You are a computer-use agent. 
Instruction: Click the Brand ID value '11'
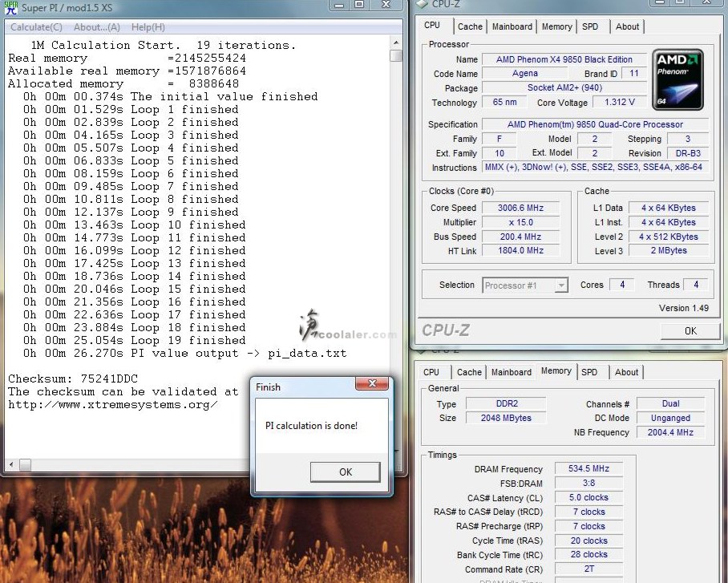[633, 74]
